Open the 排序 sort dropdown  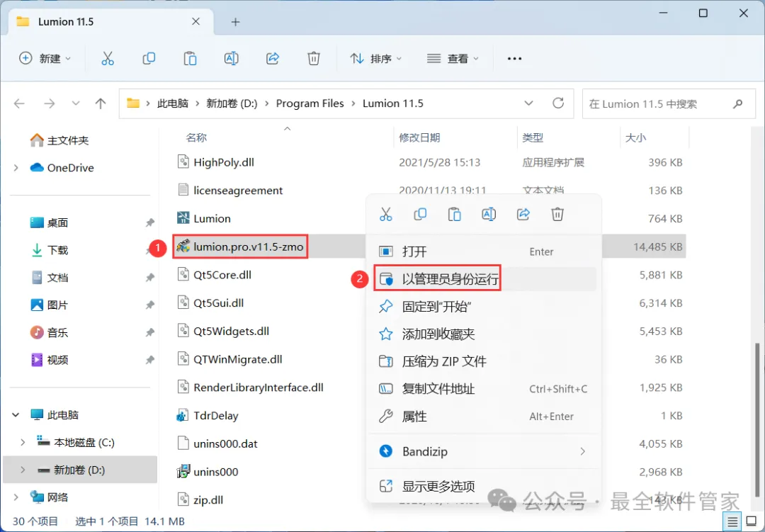pyautogui.click(x=375, y=59)
